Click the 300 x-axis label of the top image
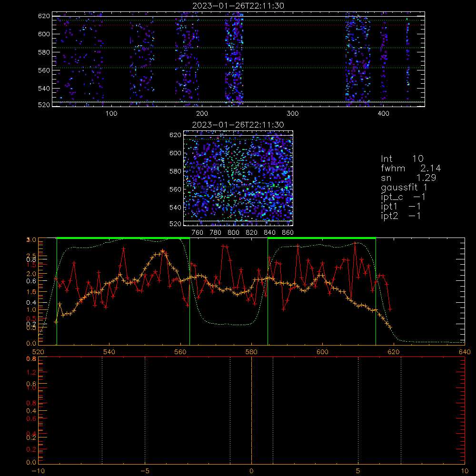The height and width of the screenshot is (476, 476). point(293,114)
